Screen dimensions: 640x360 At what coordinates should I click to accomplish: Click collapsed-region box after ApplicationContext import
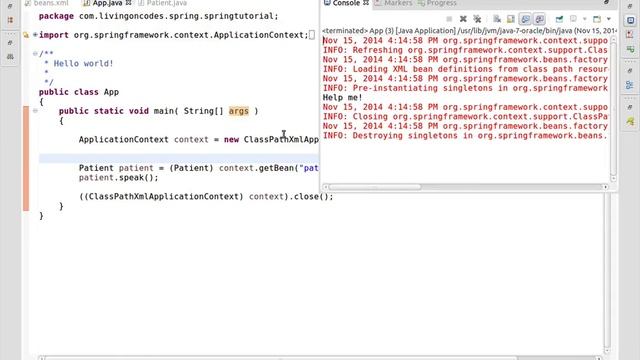[312, 35]
